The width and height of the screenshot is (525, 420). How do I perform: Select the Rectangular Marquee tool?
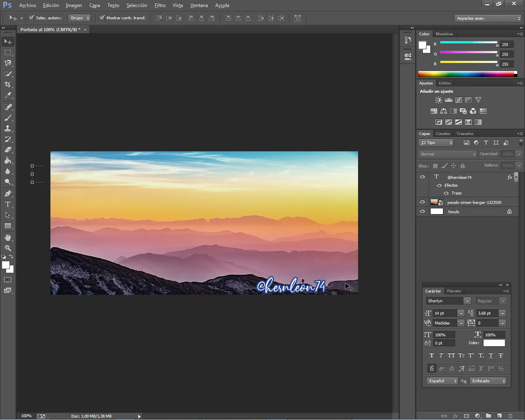pyautogui.click(x=8, y=52)
